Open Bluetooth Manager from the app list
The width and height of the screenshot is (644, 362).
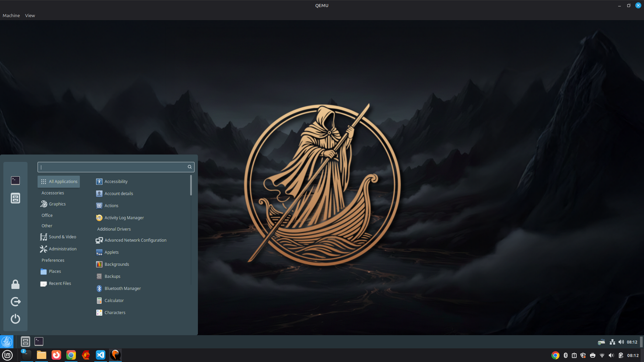click(122, 288)
